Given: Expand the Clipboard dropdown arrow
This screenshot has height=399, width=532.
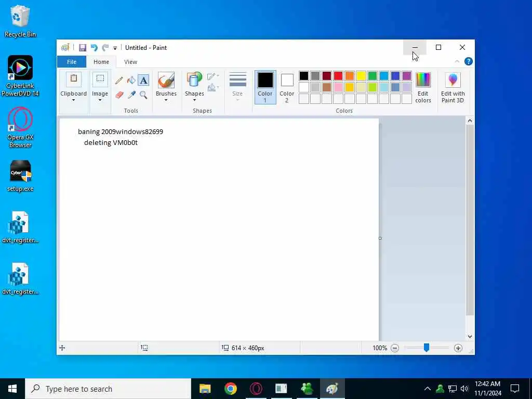Looking at the screenshot, I should click(73, 100).
